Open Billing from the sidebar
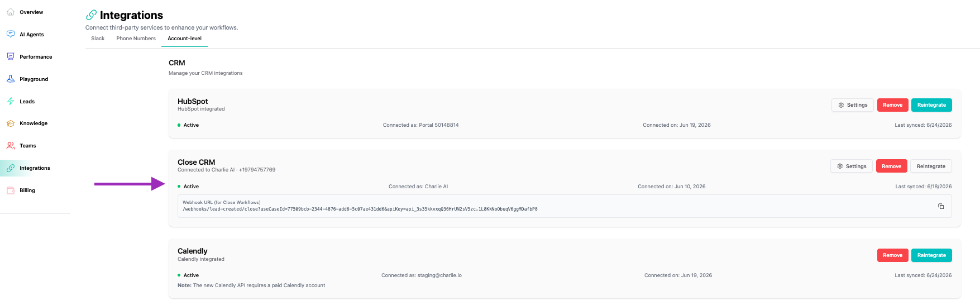The width and height of the screenshot is (980, 305). click(27, 190)
